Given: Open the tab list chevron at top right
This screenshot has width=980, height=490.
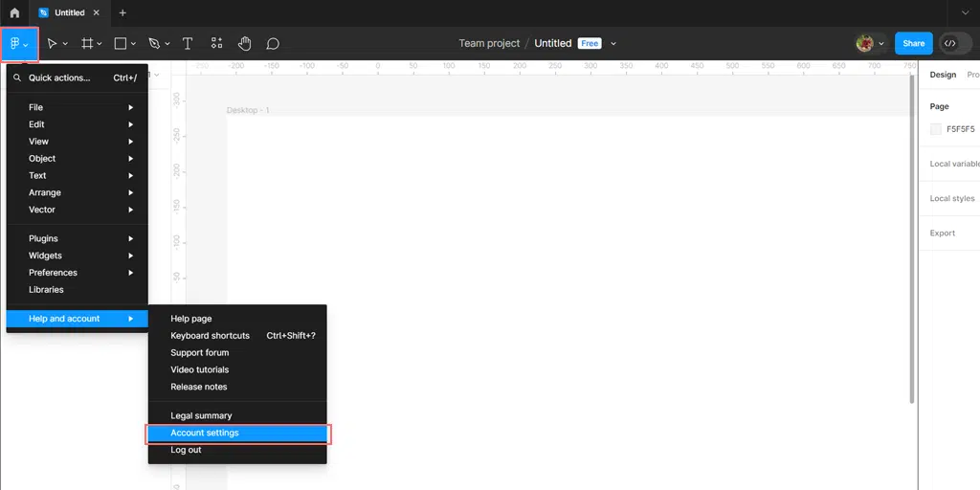Looking at the screenshot, I should [966, 12].
